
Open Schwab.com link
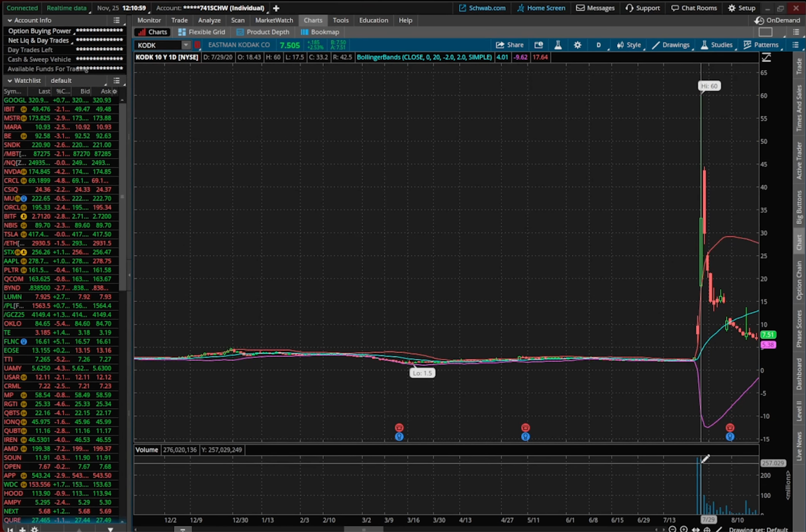482,8
